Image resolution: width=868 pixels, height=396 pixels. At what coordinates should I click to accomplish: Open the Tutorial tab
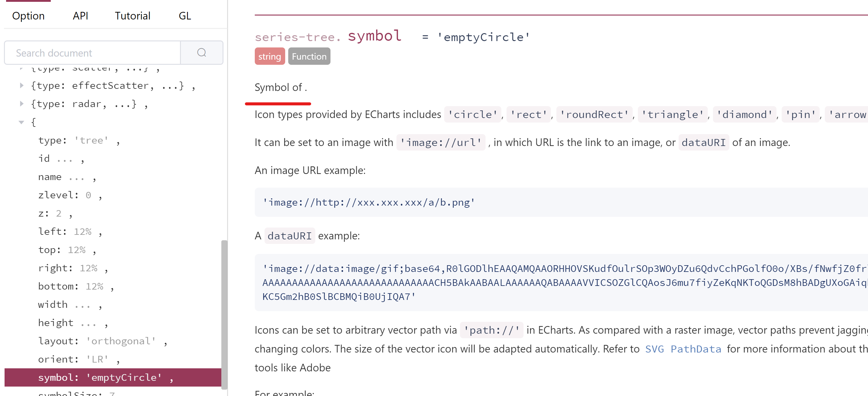click(133, 16)
